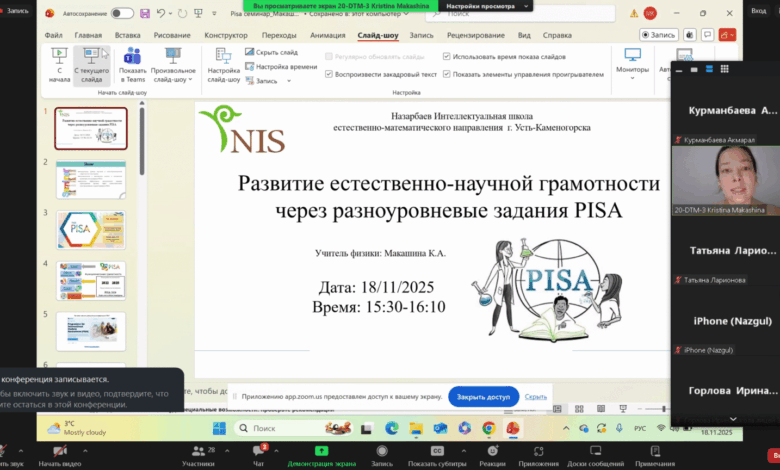Switch to the 'Вставка' tab
This screenshot has width=780, height=470.
pos(127,34)
